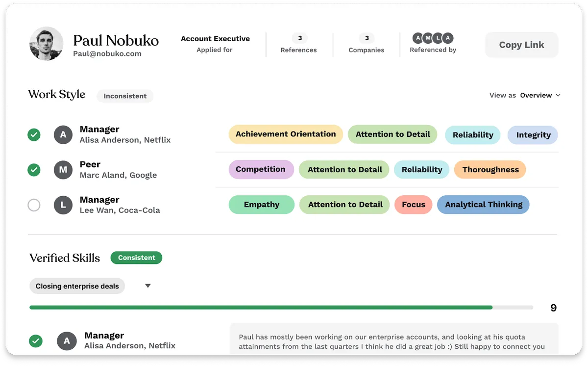Image resolution: width=588 pixels, height=366 pixels.
Task: Click the Competition tag
Action: (261, 169)
